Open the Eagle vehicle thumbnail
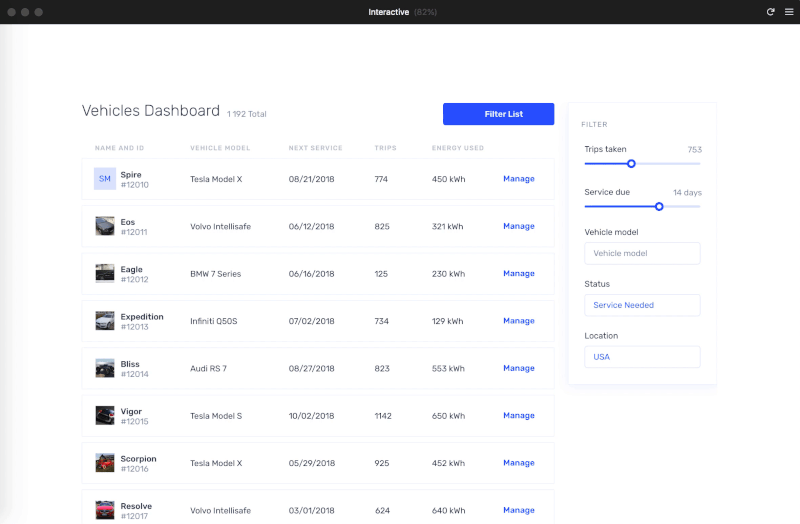 105,273
